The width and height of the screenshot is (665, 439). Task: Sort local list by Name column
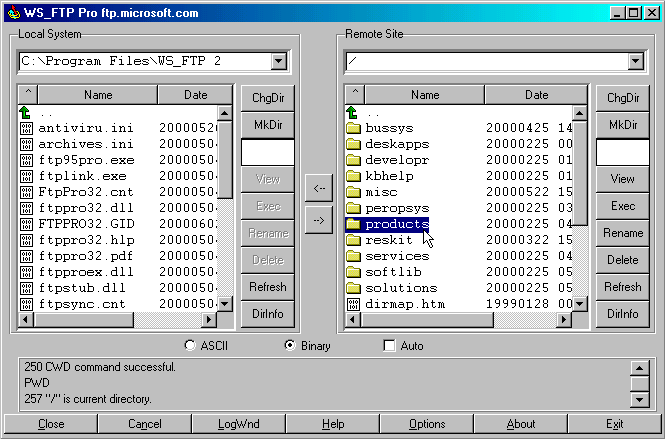click(98, 95)
